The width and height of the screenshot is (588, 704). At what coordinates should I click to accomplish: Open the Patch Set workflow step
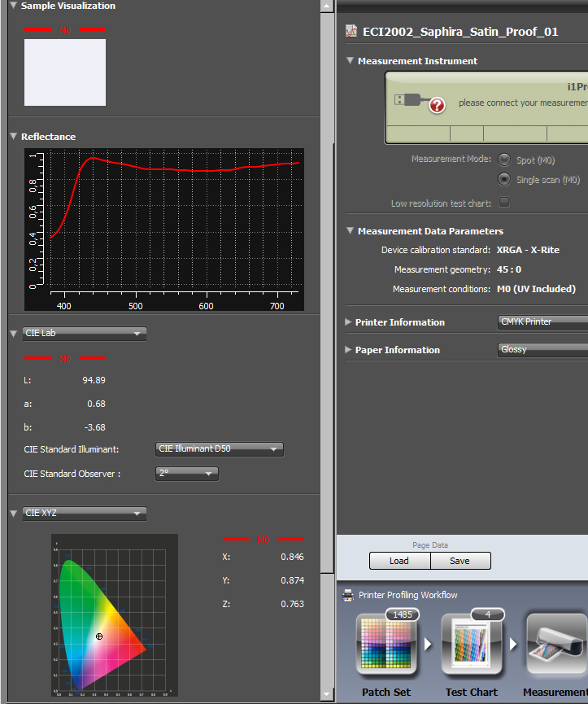pyautogui.click(x=386, y=645)
